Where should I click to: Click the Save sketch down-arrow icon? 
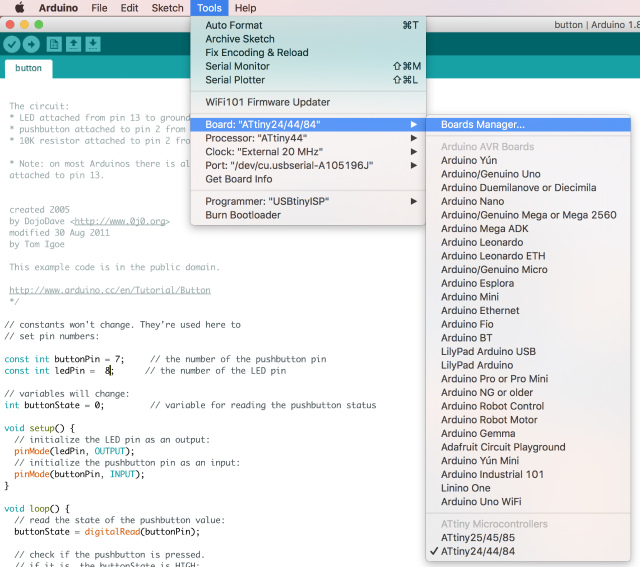(x=93, y=44)
